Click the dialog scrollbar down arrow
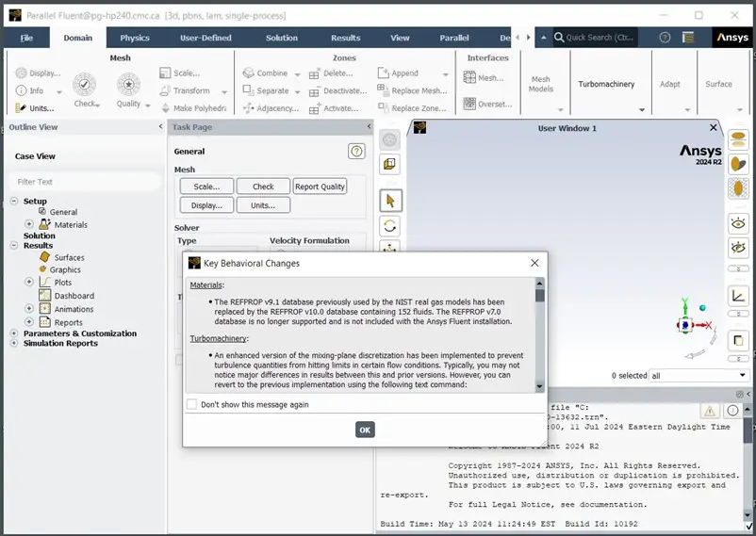This screenshot has width=756, height=536. (539, 386)
